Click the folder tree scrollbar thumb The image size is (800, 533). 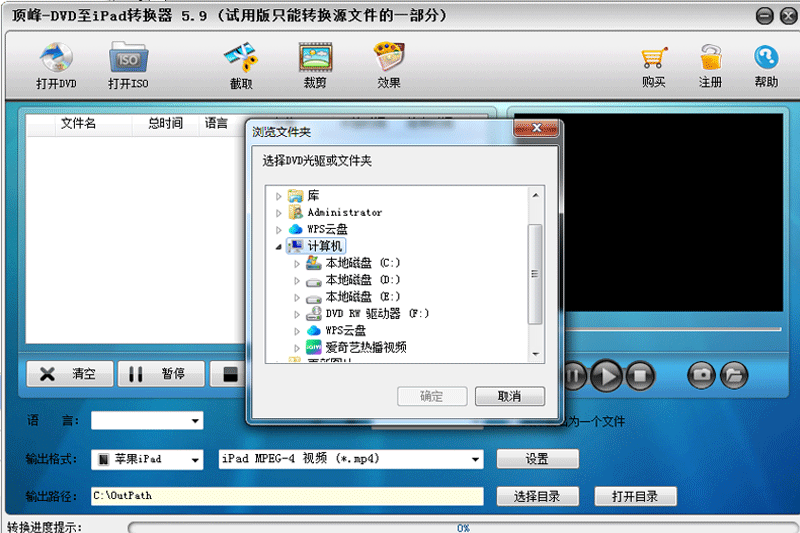tap(535, 274)
